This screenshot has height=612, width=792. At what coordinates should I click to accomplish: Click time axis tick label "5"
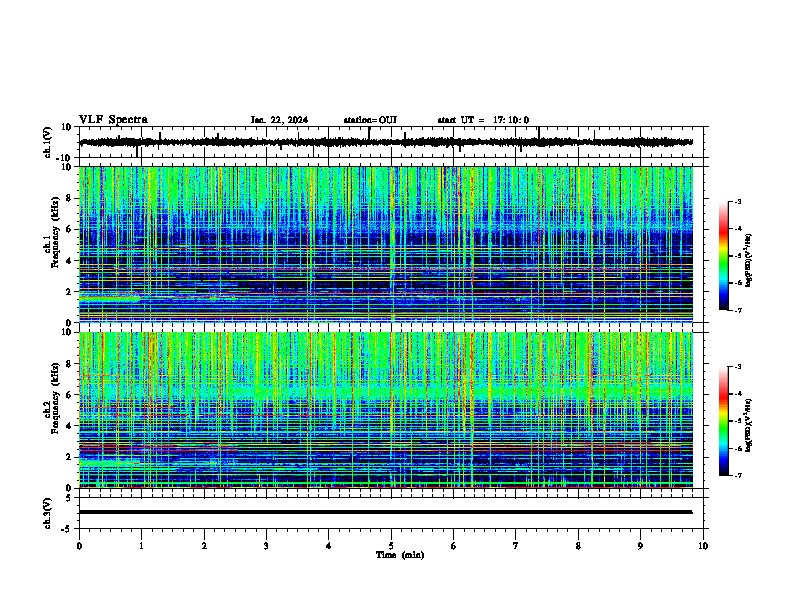point(391,546)
